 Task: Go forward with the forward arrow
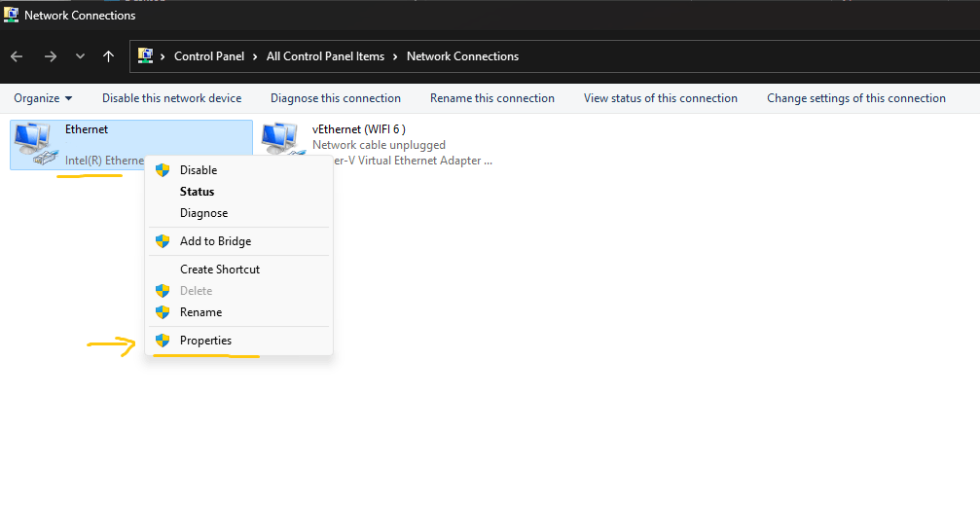point(51,56)
